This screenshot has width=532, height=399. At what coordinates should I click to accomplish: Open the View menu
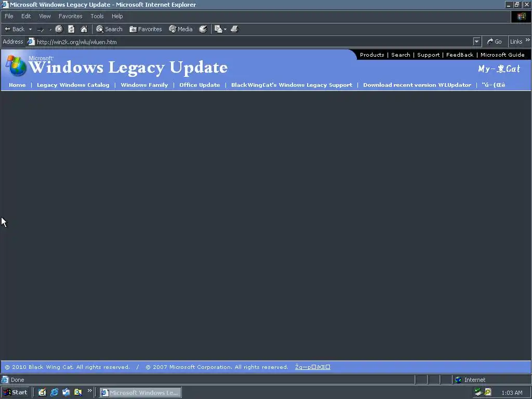coord(45,16)
